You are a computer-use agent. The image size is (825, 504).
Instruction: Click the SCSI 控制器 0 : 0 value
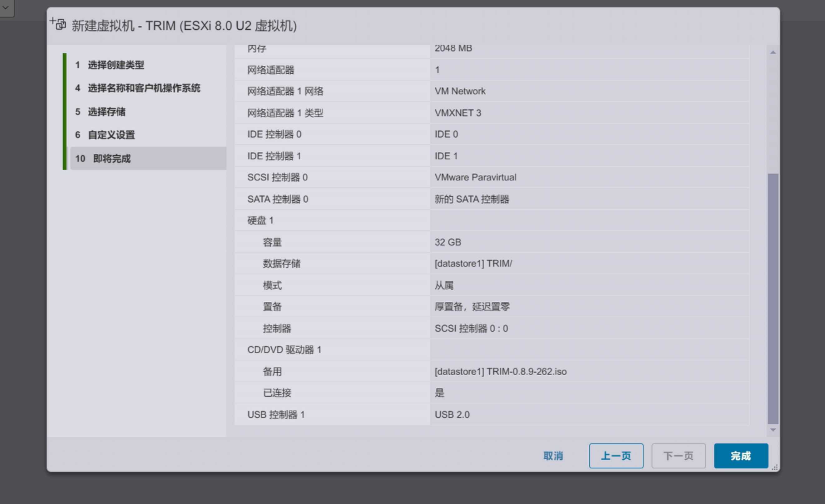click(x=471, y=328)
